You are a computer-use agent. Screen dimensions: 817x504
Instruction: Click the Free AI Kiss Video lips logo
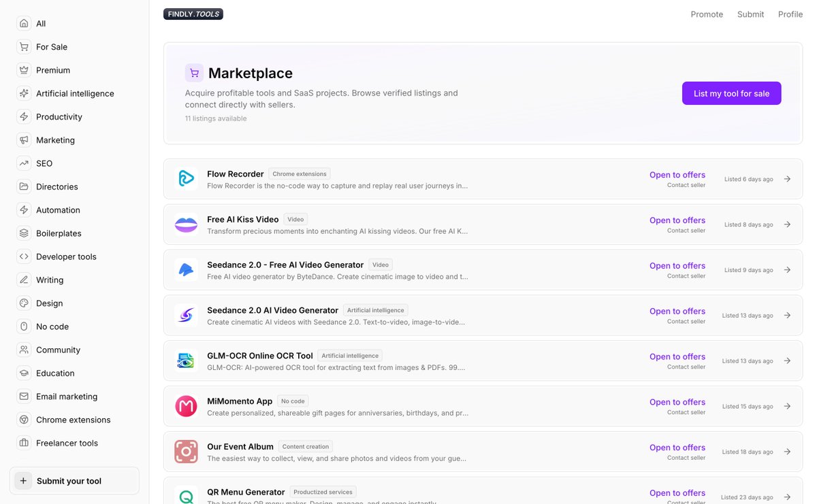tap(186, 224)
